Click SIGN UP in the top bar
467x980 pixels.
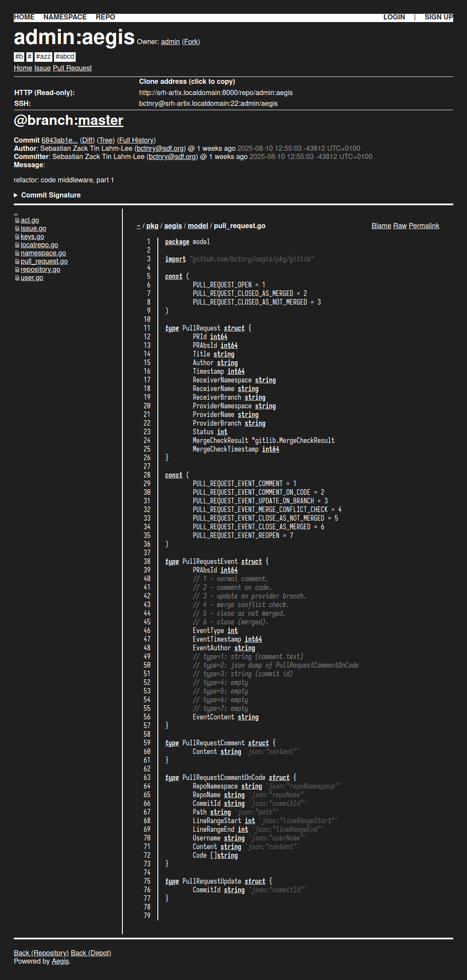(x=438, y=17)
